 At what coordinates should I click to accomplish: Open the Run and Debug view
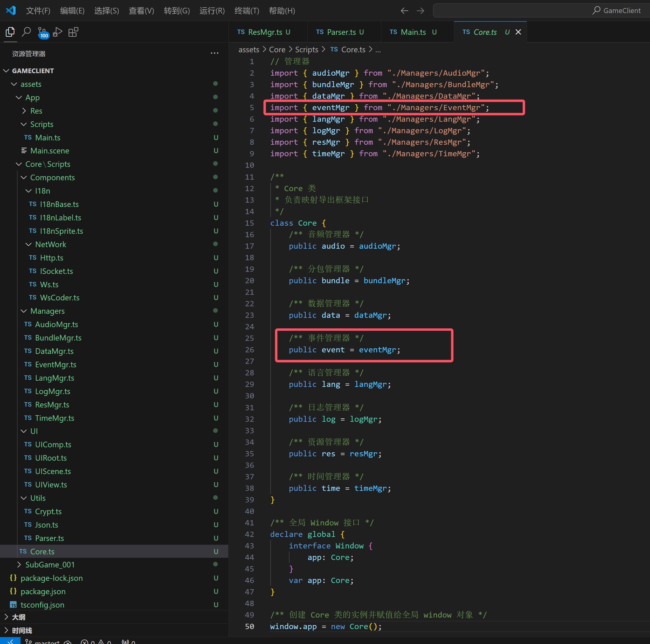[58, 32]
